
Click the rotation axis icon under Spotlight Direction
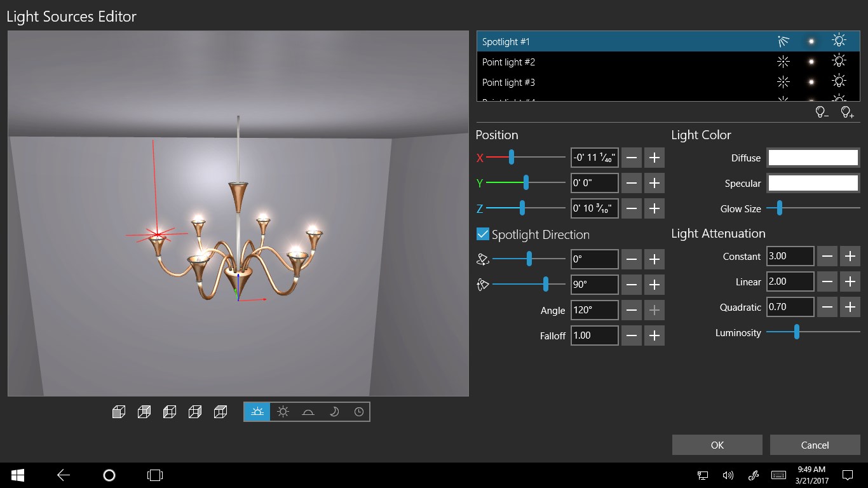coord(483,259)
